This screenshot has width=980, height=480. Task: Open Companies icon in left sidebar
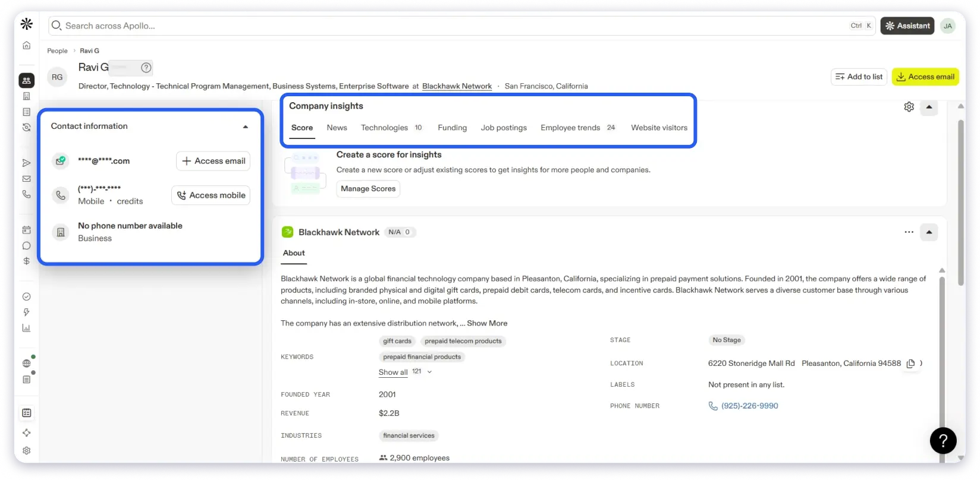point(26,96)
